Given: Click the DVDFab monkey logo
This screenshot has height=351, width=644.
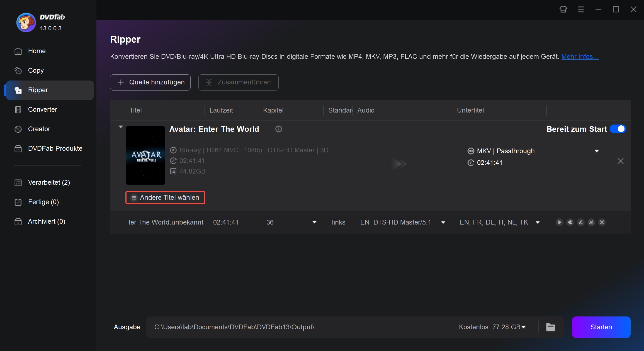Looking at the screenshot, I should (x=26, y=22).
